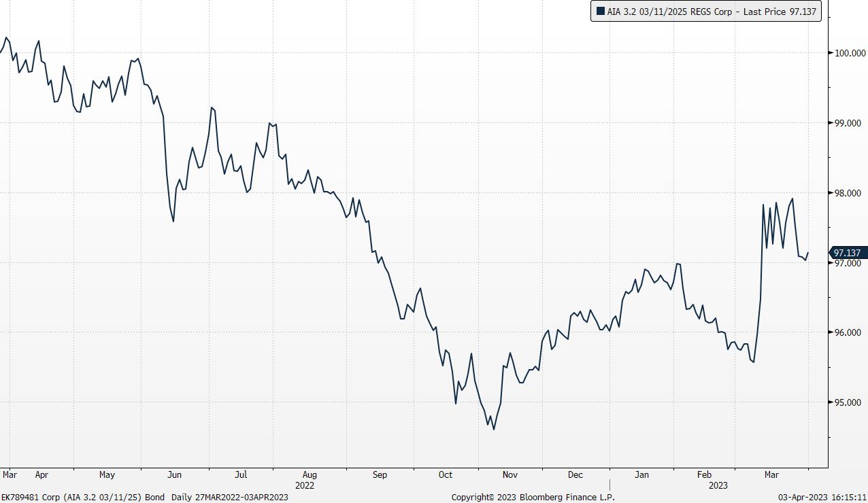The height and width of the screenshot is (503, 868).
Task: Click the Nov label on the time axis
Action: pyautogui.click(x=510, y=475)
